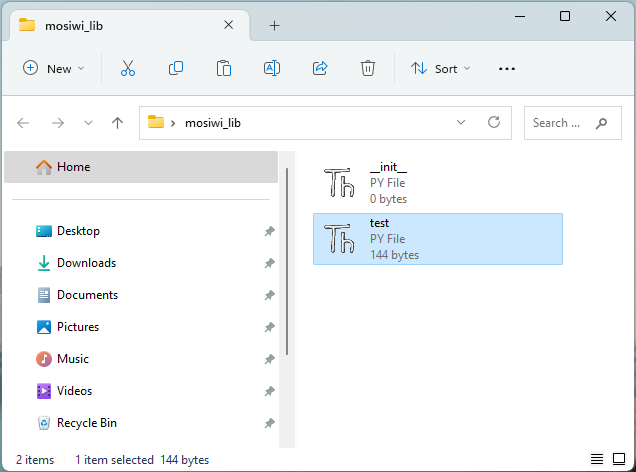This screenshot has width=636, height=472.
Task: Refresh the mosiwi_lib folder view
Action: point(494,122)
